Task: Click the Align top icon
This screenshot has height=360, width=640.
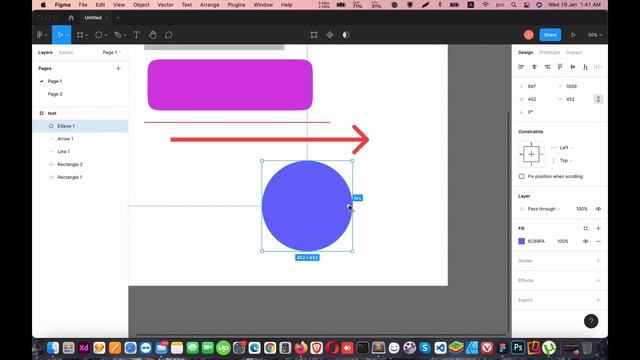Action: tap(560, 67)
